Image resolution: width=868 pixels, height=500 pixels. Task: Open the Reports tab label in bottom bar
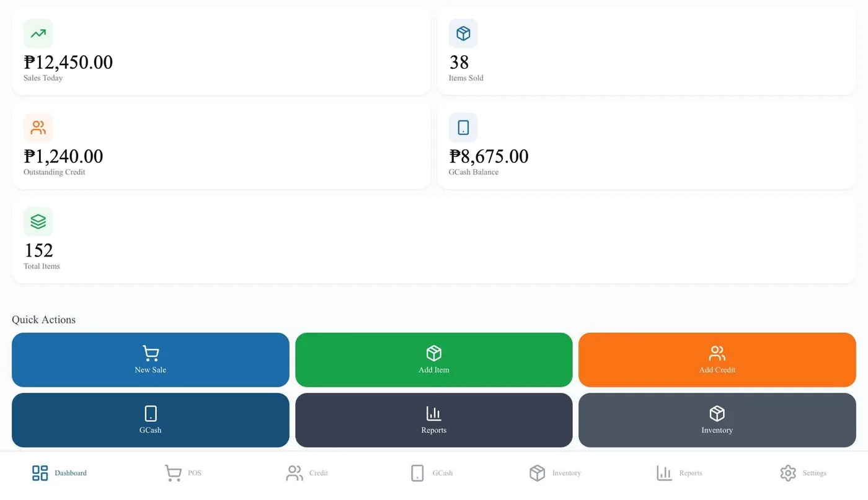coord(691,473)
